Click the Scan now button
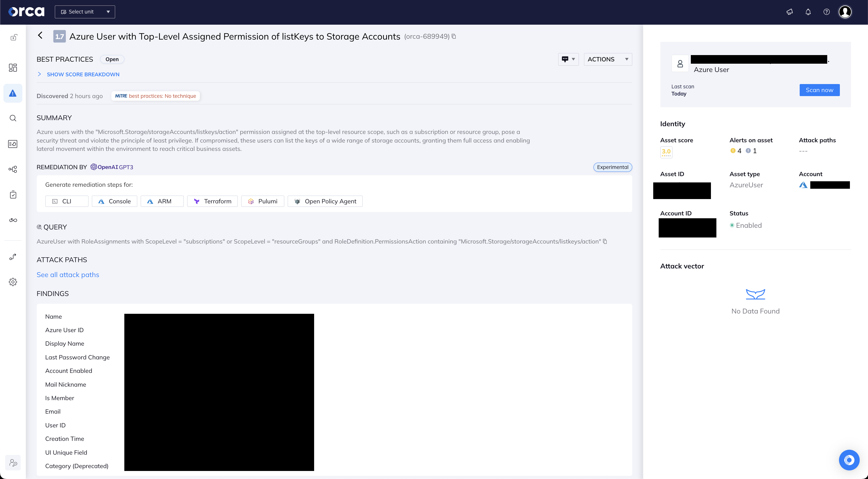 819,90
